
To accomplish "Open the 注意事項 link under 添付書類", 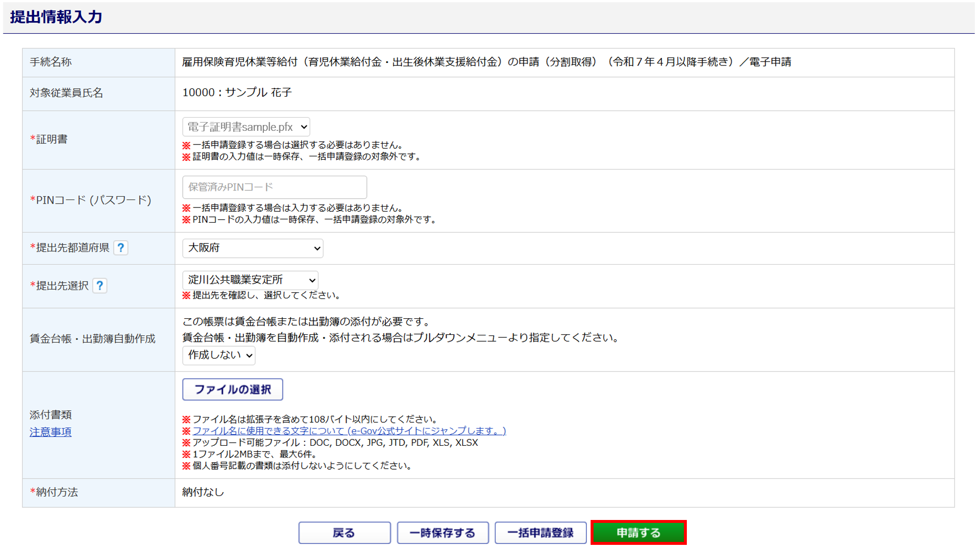I will coord(50,432).
